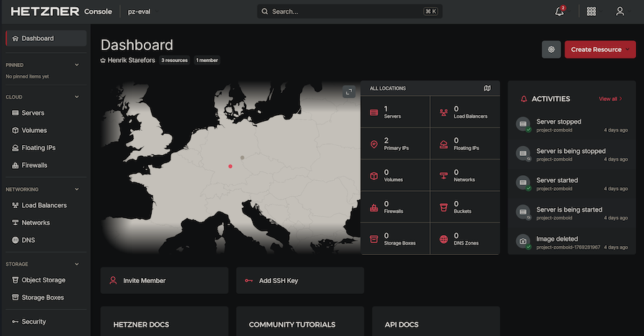Click the red location dot on the map
644x336 pixels.
230,166
